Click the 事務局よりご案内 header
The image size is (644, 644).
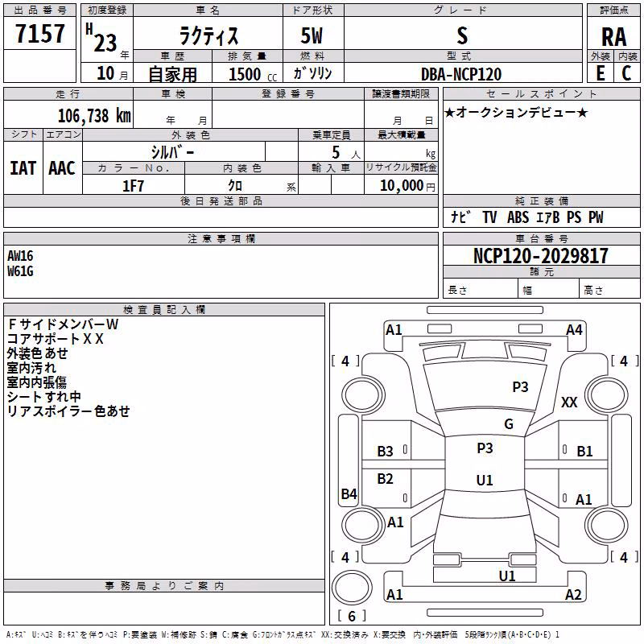(164, 586)
